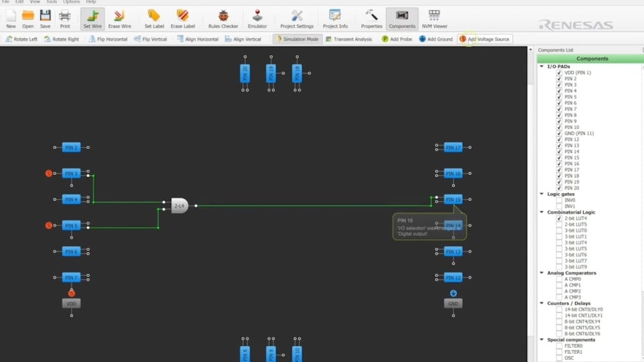Collapse the Counters / Delays group
This screenshot has width=644, height=362.
(x=542, y=304)
